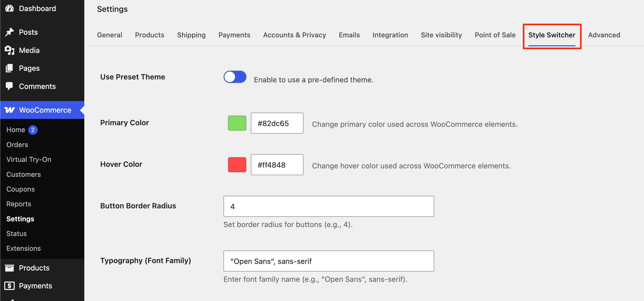Select the Style Switcher tab
This screenshot has width=644, height=301.
(552, 35)
